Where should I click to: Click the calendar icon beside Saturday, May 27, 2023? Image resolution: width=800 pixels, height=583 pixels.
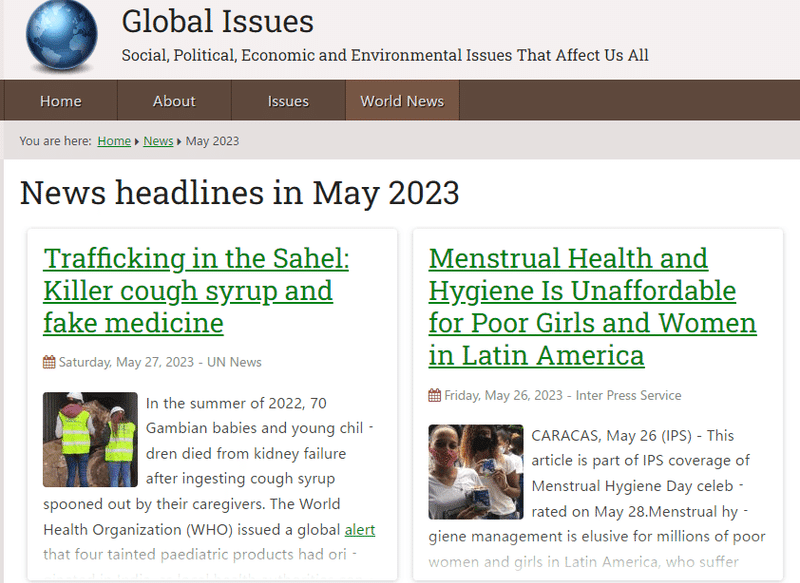[x=49, y=362]
